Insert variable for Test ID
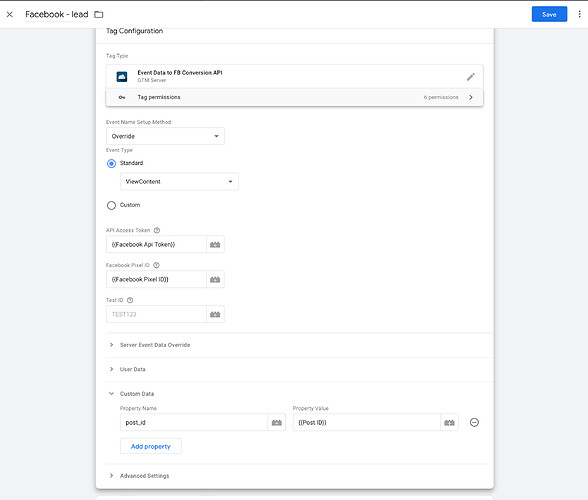The width and height of the screenshot is (588, 500). tap(215, 314)
